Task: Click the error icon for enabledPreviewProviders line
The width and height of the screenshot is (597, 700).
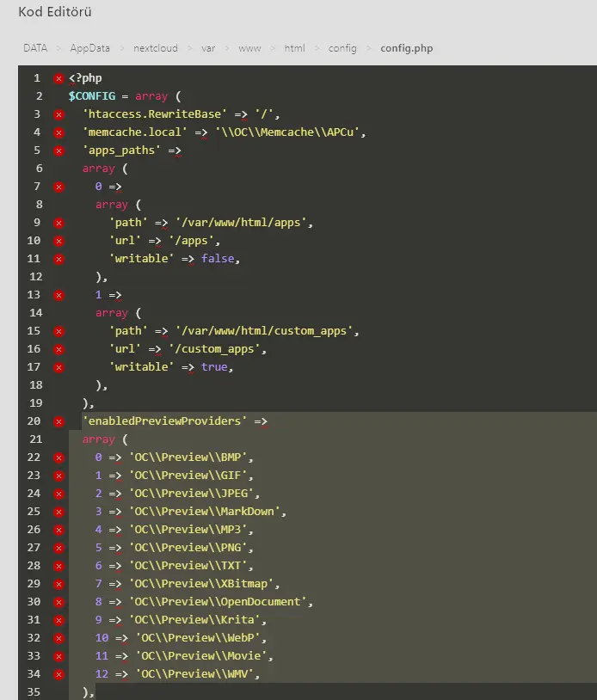Action: coord(58,422)
